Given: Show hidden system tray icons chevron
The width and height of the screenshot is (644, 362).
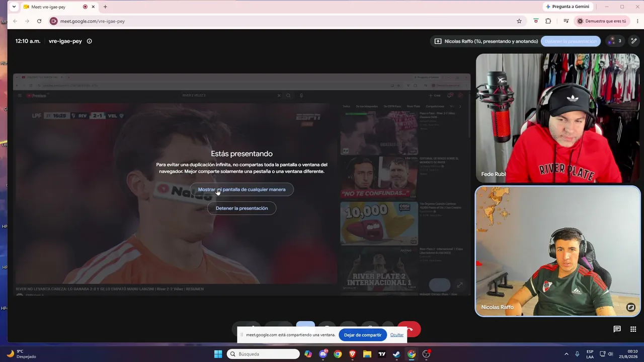Looking at the screenshot, I should click(566, 354).
